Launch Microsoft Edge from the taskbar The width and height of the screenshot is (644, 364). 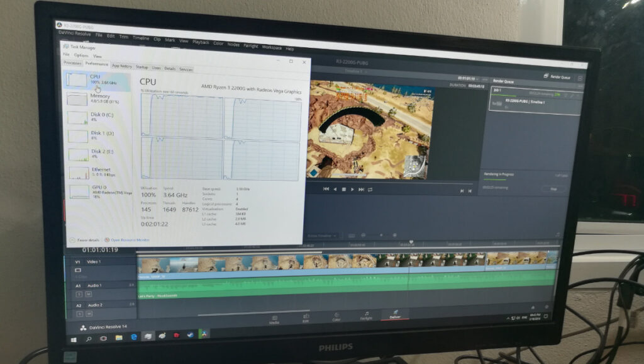coord(133,337)
